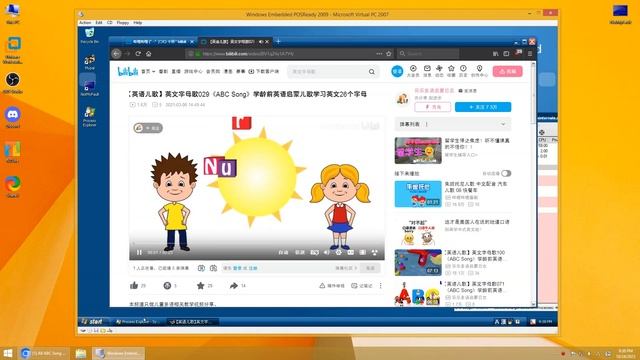Expand the danmaku list panel

[x=453, y=124]
